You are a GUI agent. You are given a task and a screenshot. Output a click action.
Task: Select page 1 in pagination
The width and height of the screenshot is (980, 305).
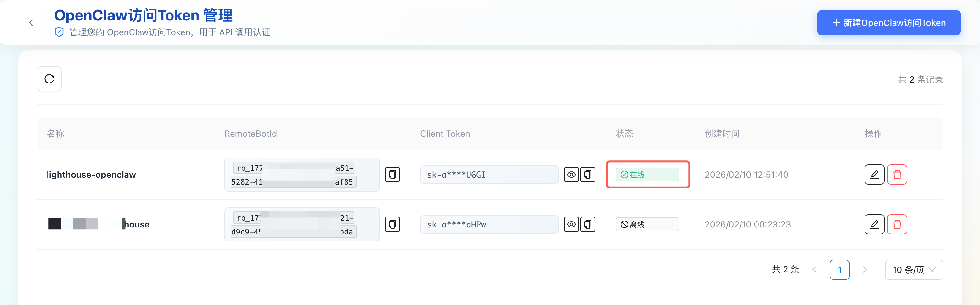pos(839,270)
